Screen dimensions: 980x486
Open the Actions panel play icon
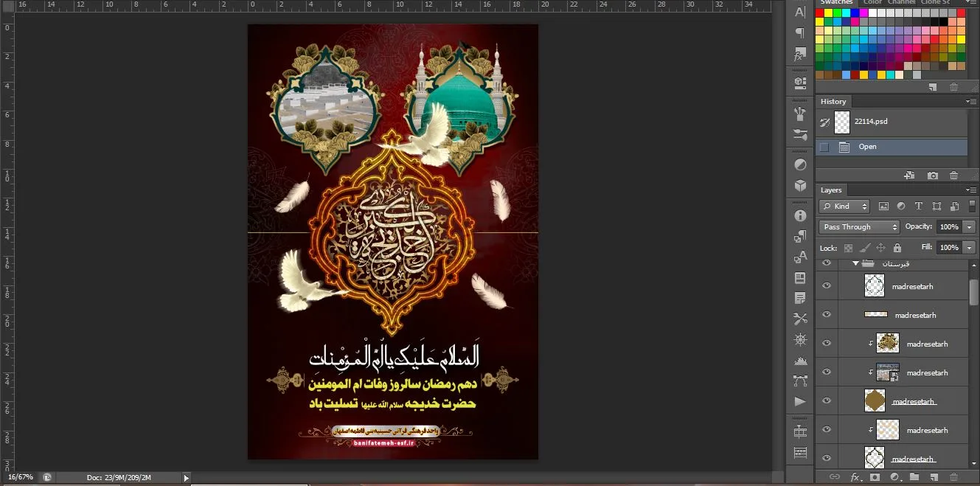(x=800, y=402)
